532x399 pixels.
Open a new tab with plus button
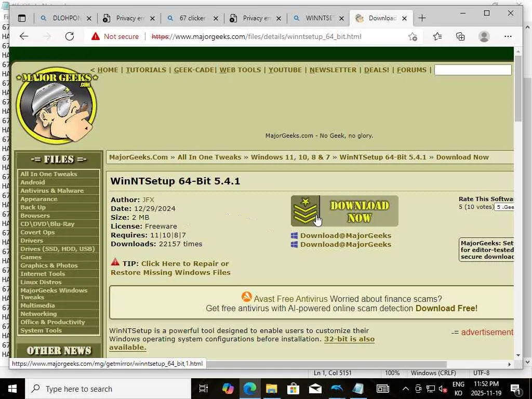pos(422,18)
